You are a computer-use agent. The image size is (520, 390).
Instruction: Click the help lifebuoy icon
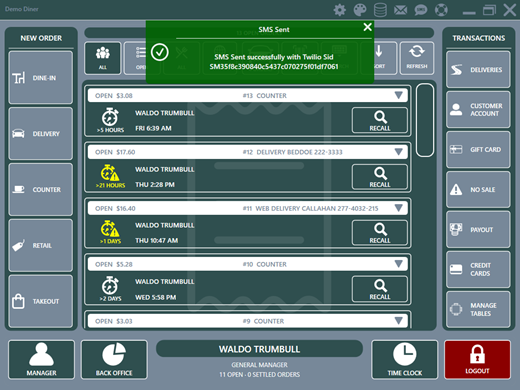441,10
